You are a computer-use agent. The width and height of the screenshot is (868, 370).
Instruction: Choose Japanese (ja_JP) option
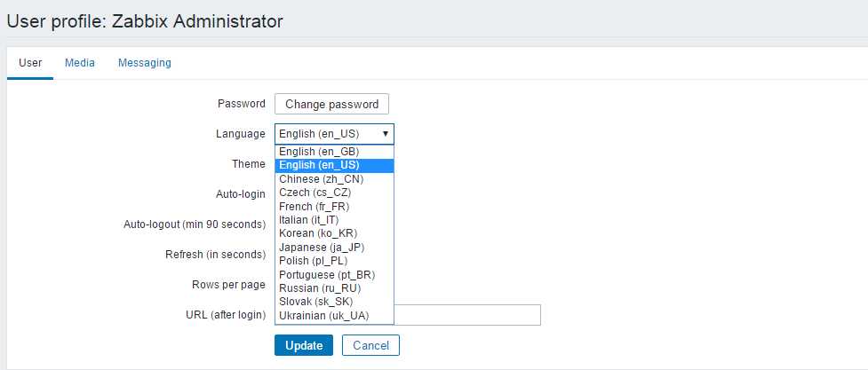[334, 248]
